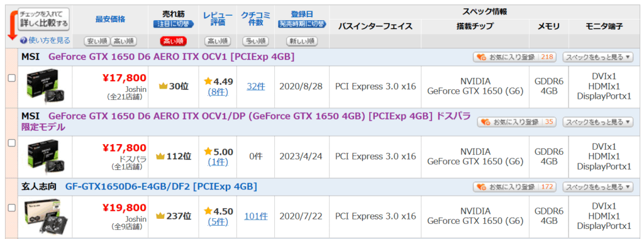The image size is (644, 239).
Task: Check the compare box for first MSI card
Action: click(12, 78)
